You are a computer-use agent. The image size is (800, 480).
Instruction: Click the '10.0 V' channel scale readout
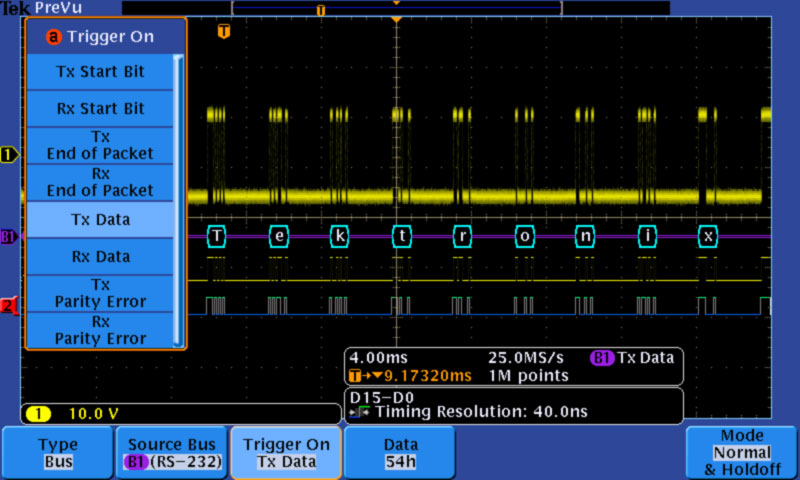[x=93, y=414]
